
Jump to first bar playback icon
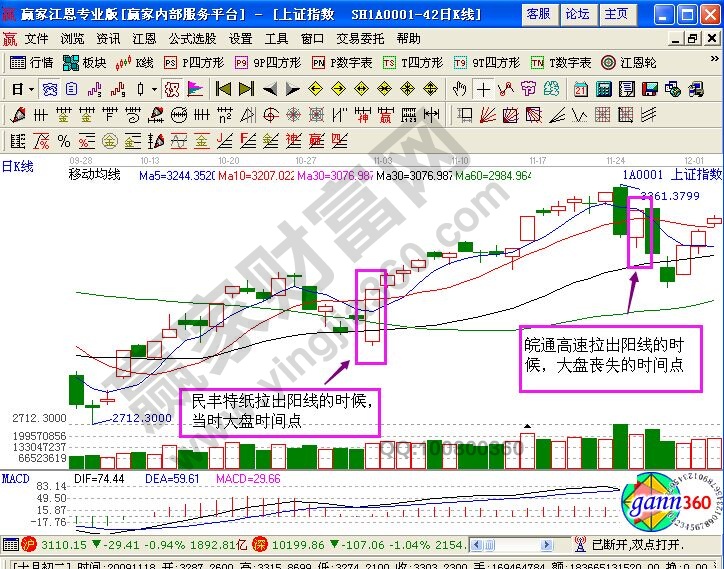click(224, 88)
